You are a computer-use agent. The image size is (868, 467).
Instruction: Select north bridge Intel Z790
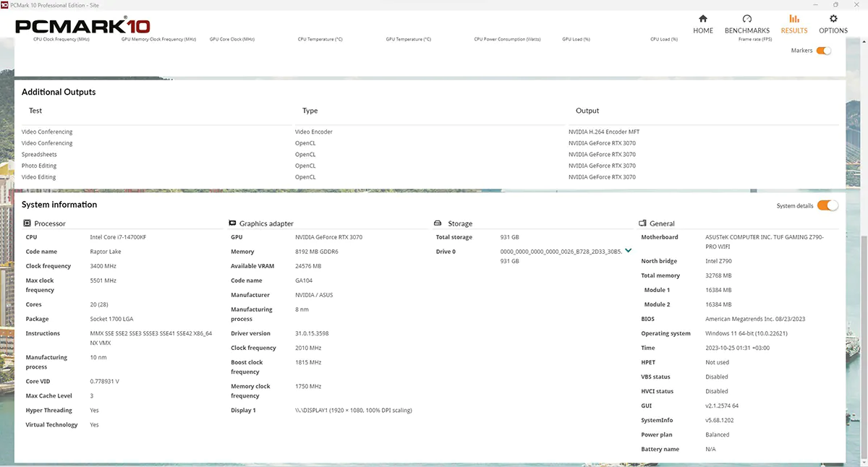720,261
